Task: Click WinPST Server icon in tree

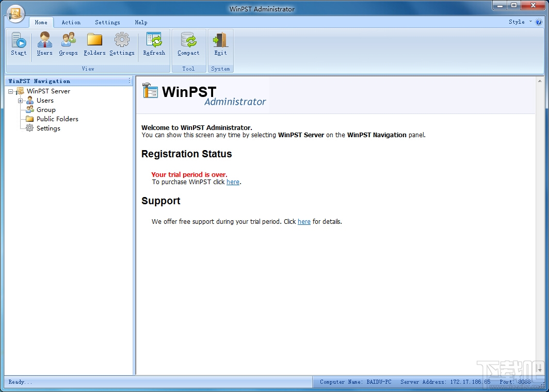Action: (x=20, y=91)
